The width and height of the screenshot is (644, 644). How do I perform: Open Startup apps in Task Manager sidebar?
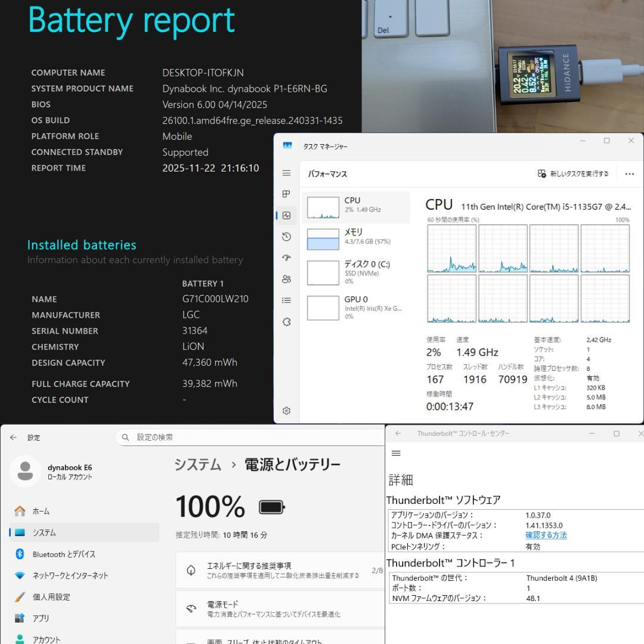point(286,258)
